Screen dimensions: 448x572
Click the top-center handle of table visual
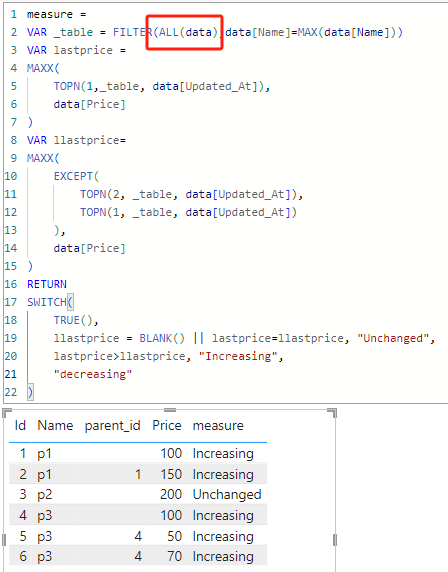pyautogui.click(x=170, y=410)
